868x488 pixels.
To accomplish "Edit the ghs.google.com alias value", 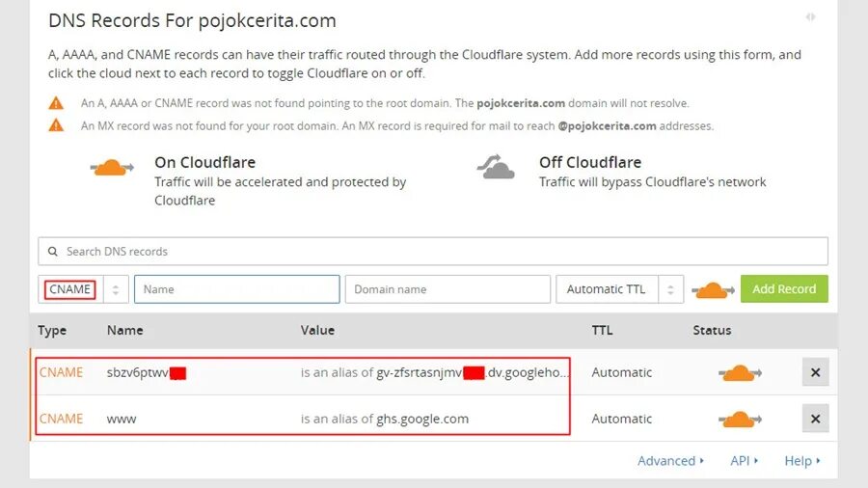I will pos(422,419).
